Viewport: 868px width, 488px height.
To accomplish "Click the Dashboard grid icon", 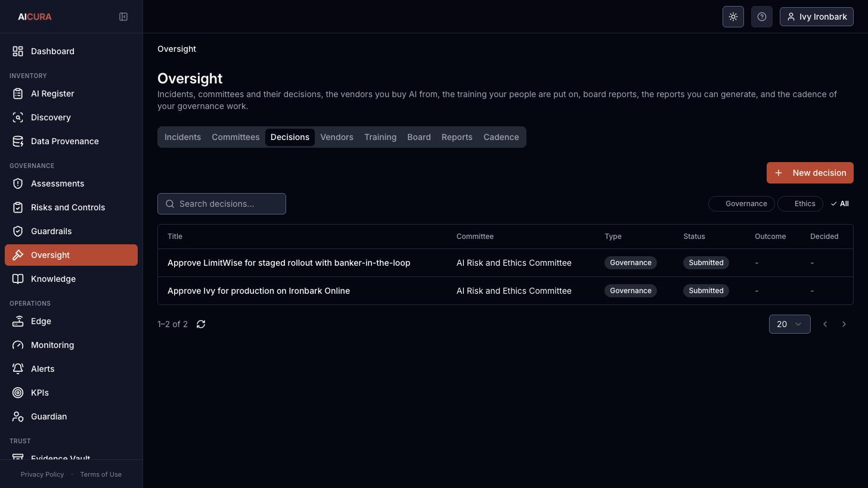I will point(18,51).
